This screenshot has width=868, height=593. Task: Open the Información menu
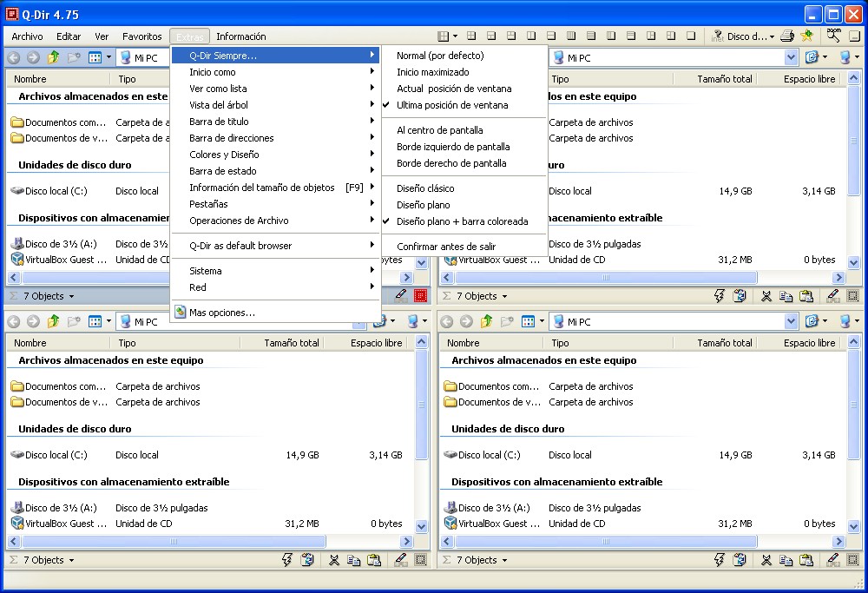click(240, 36)
